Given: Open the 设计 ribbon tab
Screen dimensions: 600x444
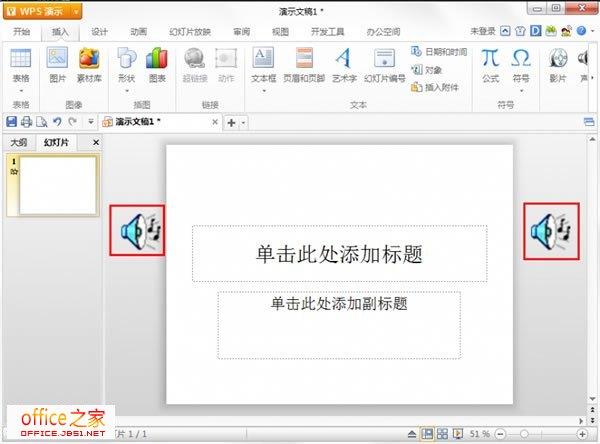Looking at the screenshot, I should pos(100,31).
